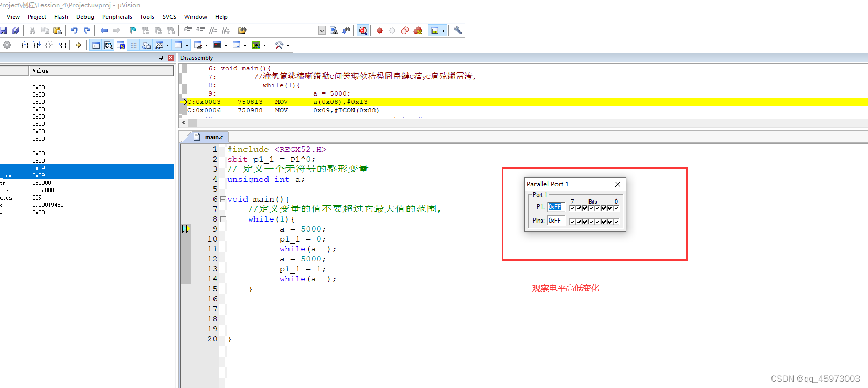
Task: Insert a bookmark with the flag icon
Action: [133, 30]
